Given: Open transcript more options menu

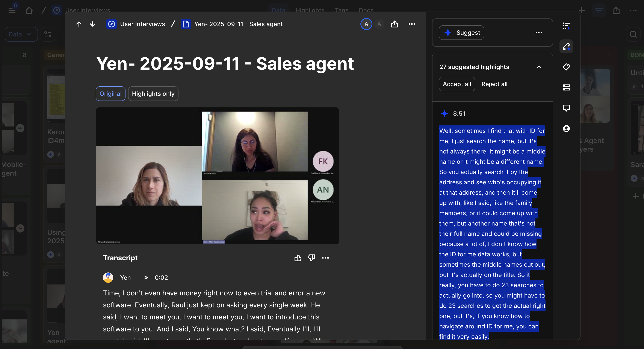Looking at the screenshot, I should (x=325, y=258).
